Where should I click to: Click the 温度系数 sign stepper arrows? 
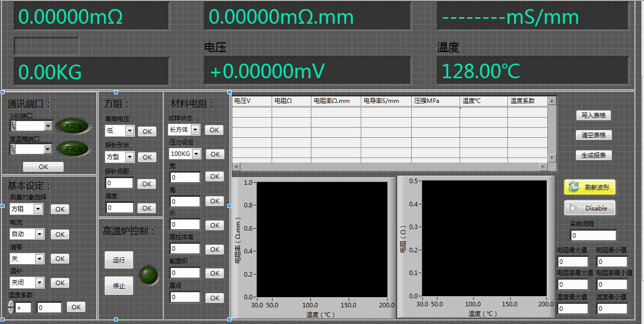tap(11, 307)
